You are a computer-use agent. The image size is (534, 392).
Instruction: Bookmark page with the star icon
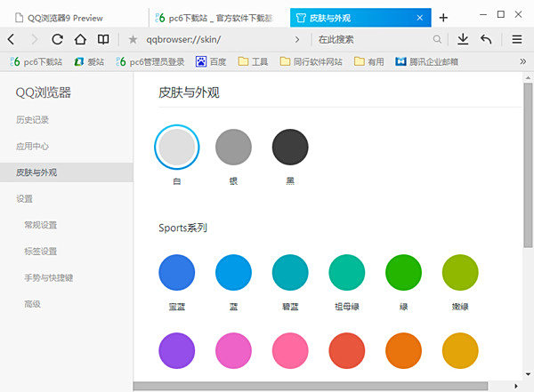(133, 40)
